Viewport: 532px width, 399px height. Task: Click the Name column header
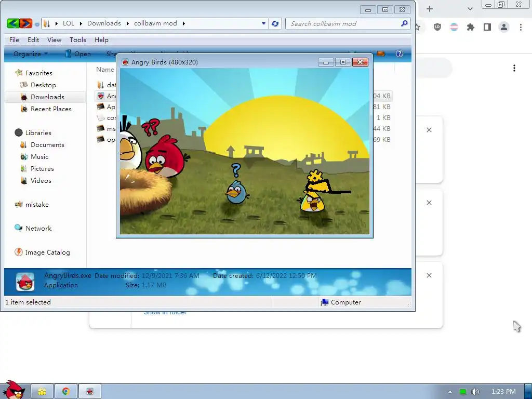point(105,70)
